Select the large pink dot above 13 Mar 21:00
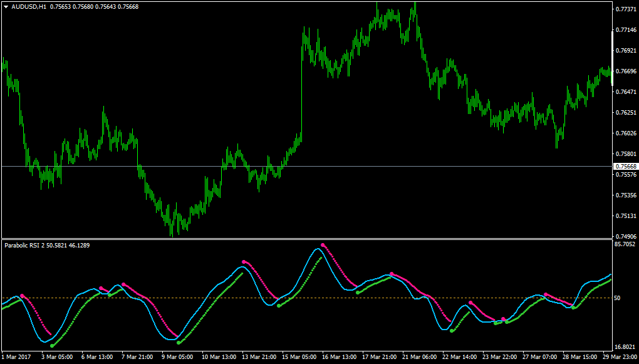 click(x=244, y=262)
